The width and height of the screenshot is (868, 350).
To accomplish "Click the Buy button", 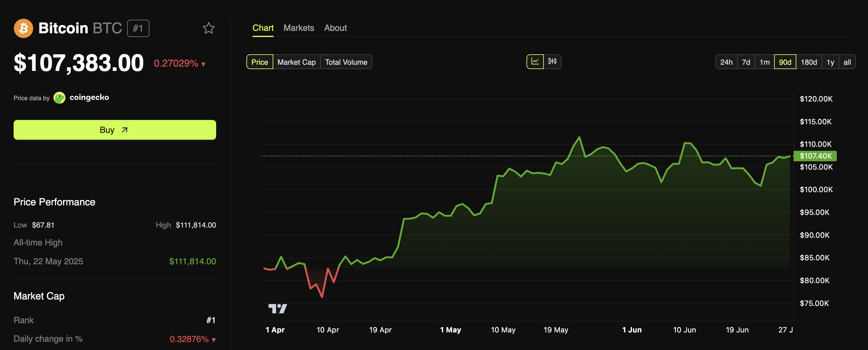I will (114, 130).
